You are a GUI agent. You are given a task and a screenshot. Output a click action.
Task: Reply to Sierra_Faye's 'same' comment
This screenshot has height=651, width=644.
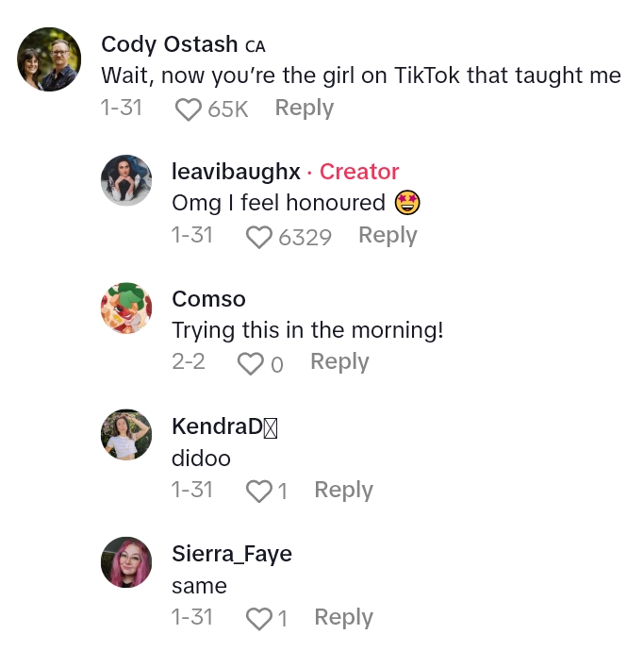pyautogui.click(x=343, y=617)
